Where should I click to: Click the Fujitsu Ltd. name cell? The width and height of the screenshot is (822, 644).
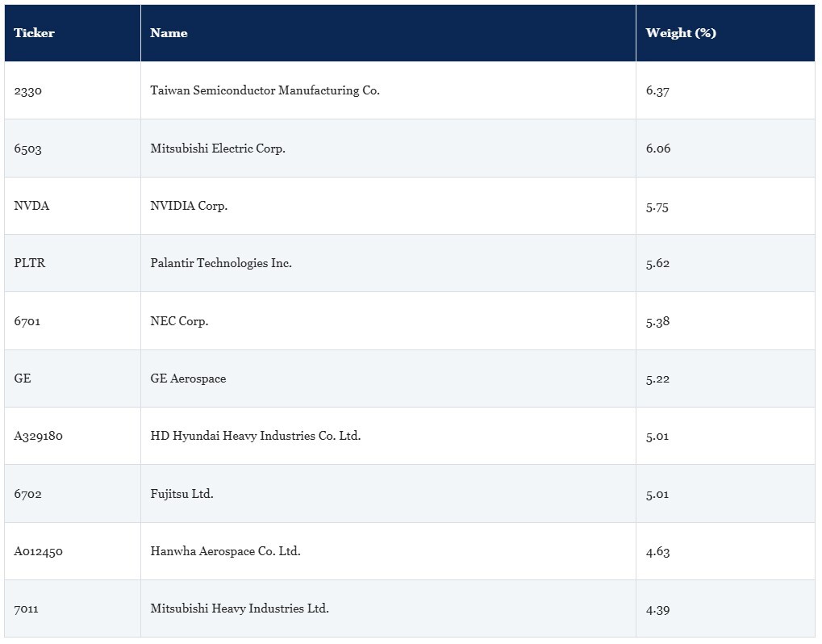[x=388, y=493]
